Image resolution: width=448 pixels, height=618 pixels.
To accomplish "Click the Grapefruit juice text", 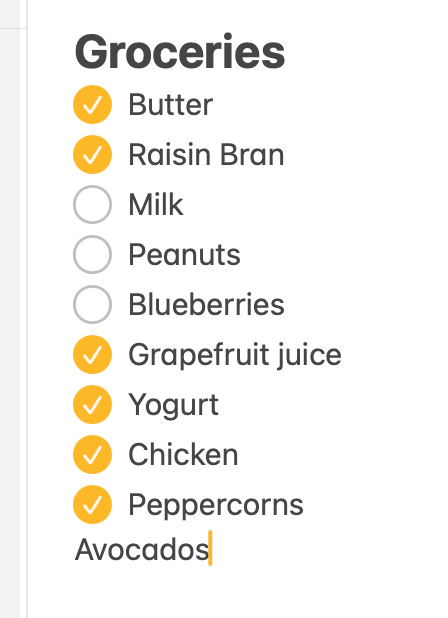I will 235,355.
